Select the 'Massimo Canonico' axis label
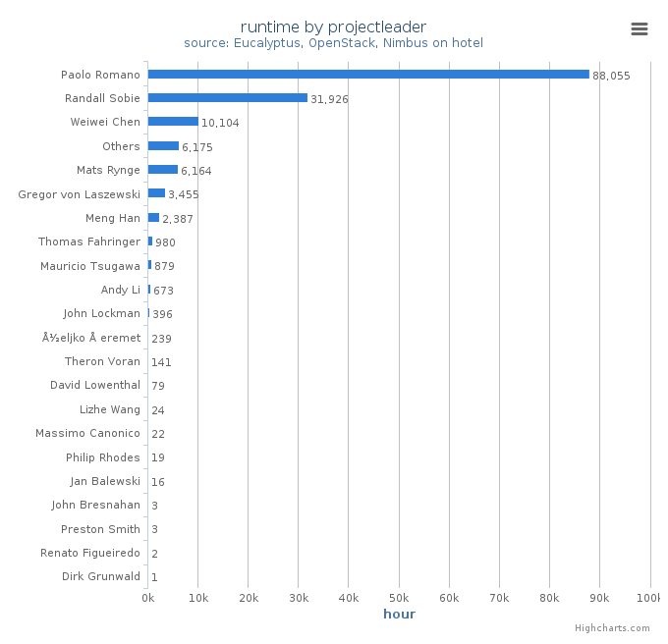The width and height of the screenshot is (668, 644). 87,433
